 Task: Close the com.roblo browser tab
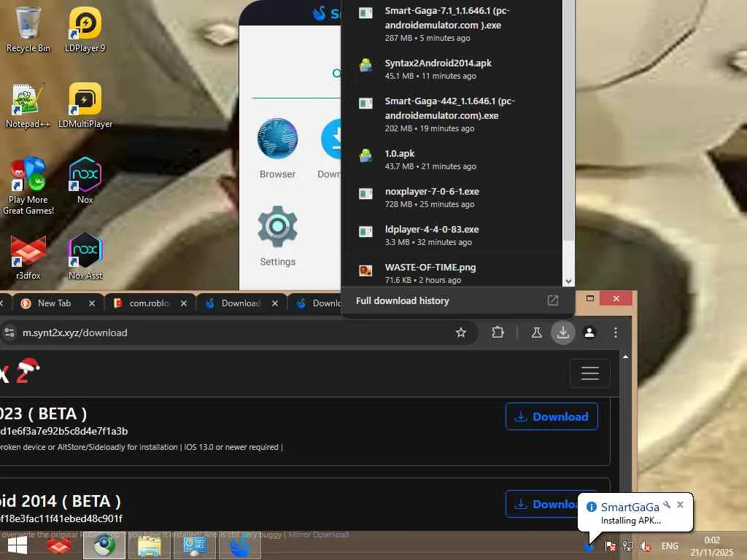tap(183, 303)
